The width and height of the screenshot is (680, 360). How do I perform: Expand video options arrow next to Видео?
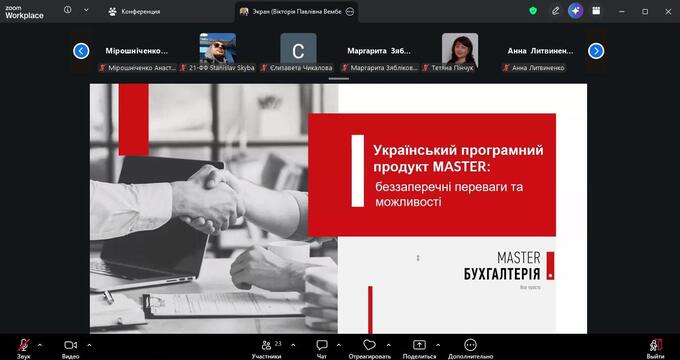tap(89, 345)
